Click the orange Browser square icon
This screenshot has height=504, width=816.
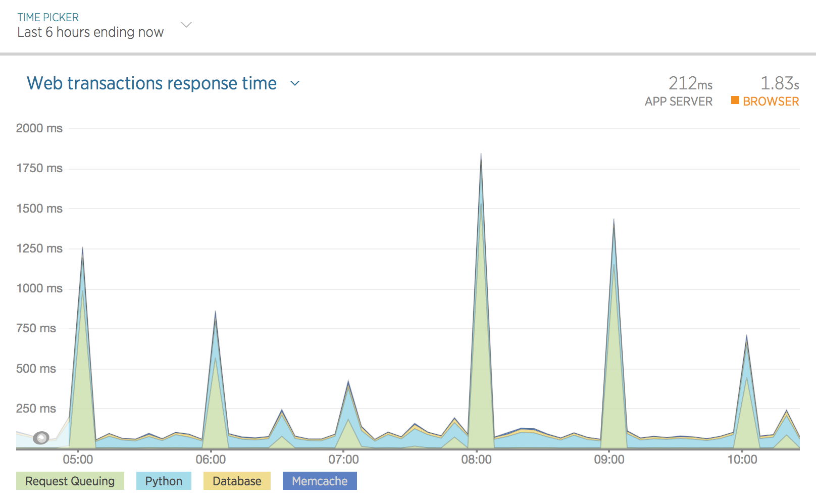735,100
